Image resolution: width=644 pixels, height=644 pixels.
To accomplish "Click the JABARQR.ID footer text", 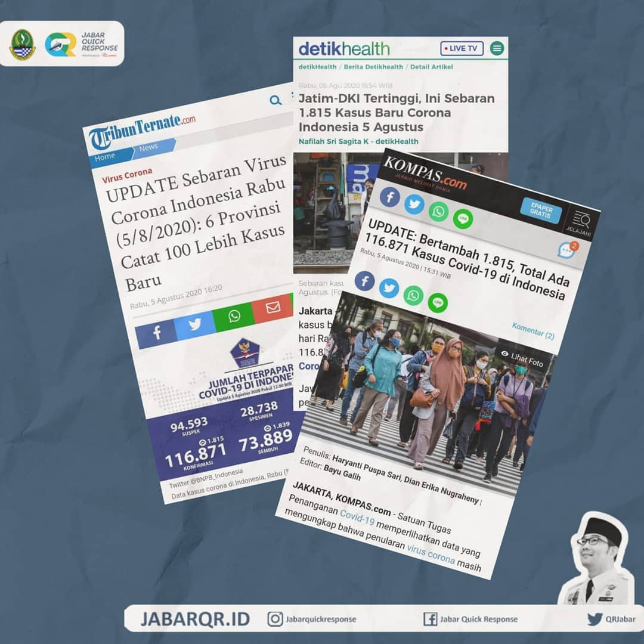I will point(195,619).
